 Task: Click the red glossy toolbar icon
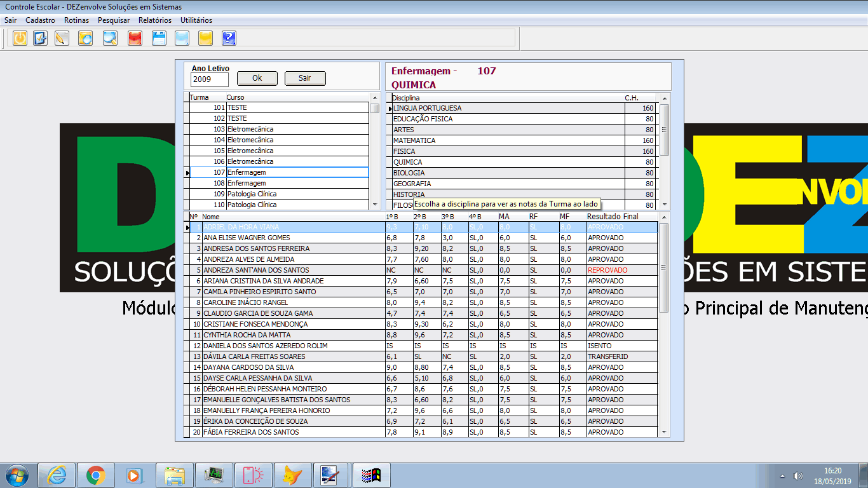(x=134, y=38)
